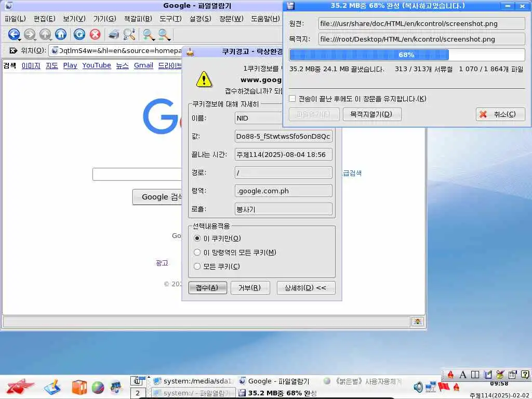Open the 도구(T) menu
The width and height of the screenshot is (532, 399).
coord(170,19)
